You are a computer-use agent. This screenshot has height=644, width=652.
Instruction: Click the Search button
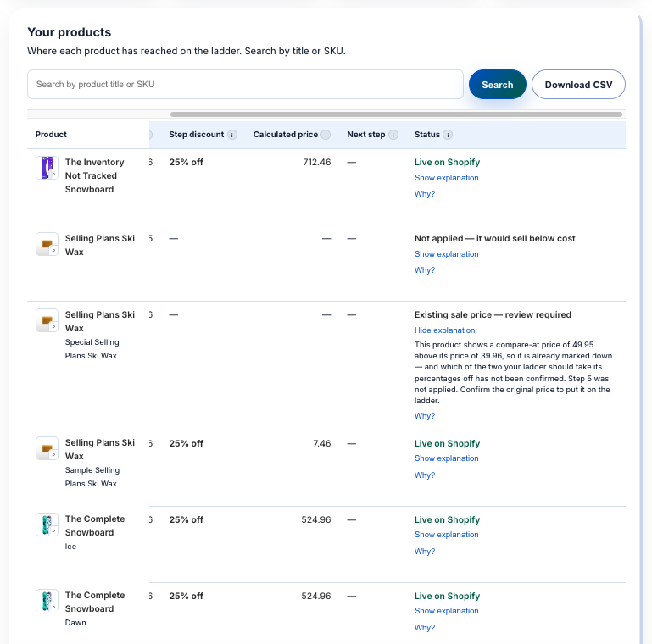click(x=498, y=85)
